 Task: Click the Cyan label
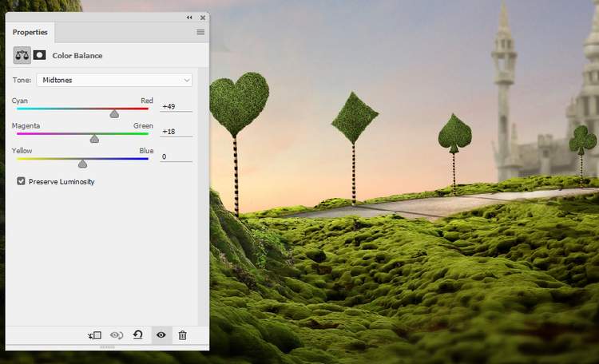tap(20, 101)
